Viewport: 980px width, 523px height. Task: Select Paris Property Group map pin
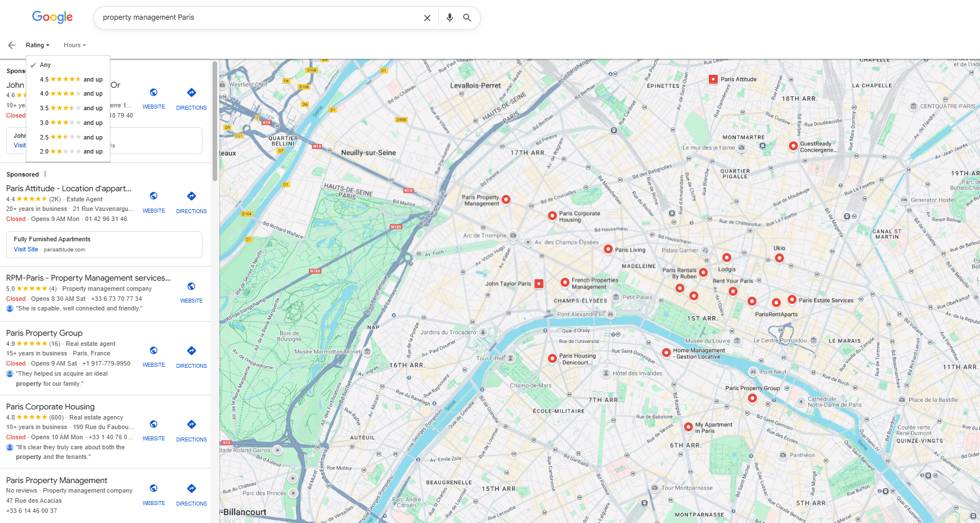point(752,398)
